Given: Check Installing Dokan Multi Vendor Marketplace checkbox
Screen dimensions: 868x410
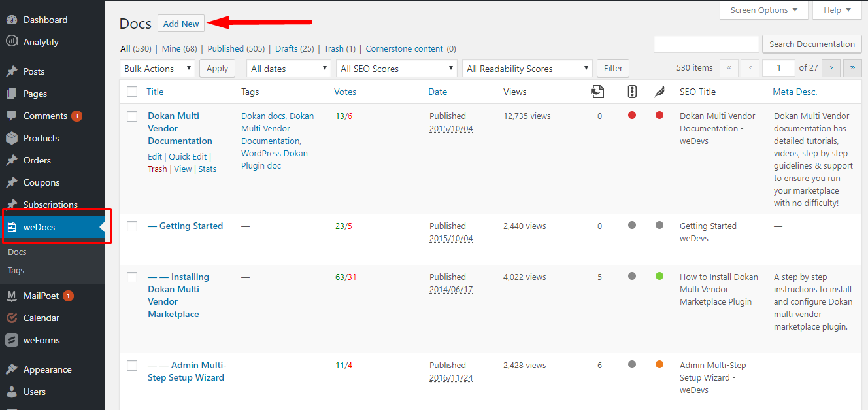Looking at the screenshot, I should tap(132, 277).
